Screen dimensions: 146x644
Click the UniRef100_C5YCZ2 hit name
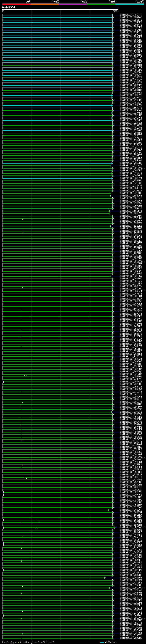131,35
